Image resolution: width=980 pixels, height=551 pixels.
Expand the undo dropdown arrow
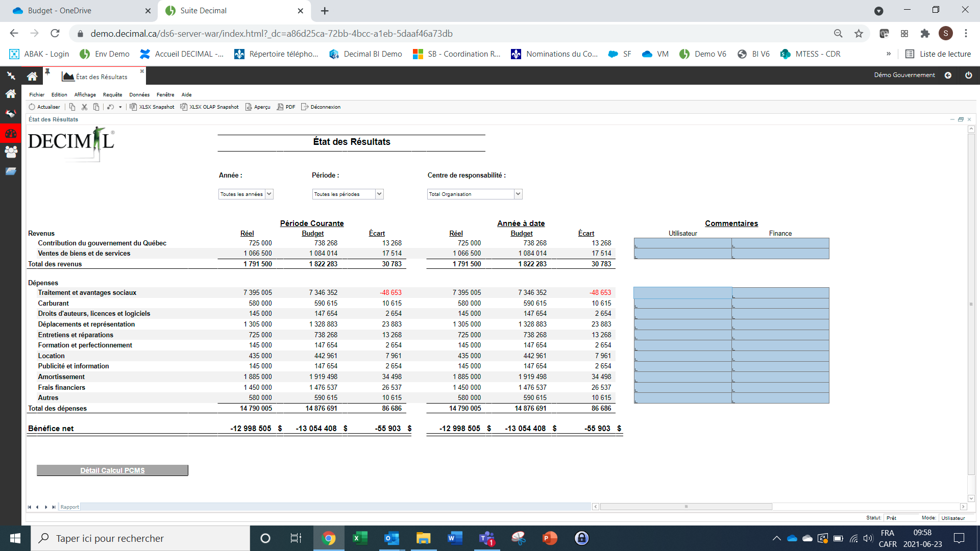click(x=120, y=107)
